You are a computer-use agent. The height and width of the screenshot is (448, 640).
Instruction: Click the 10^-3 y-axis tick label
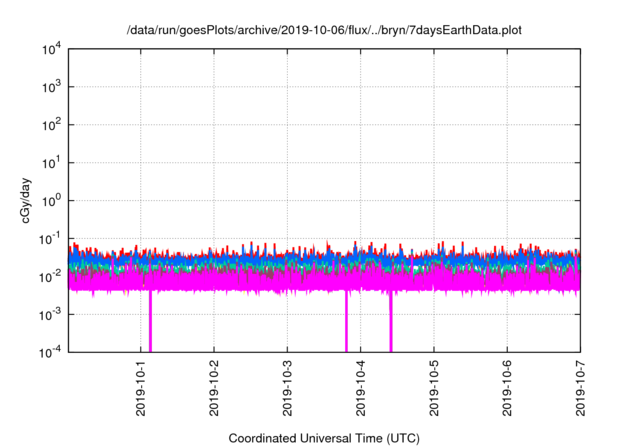[x=51, y=315]
